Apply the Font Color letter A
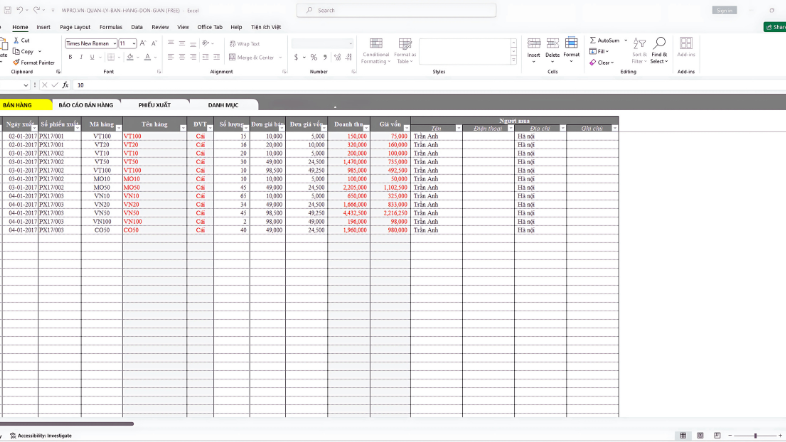The image size is (786, 442). pos(147,57)
